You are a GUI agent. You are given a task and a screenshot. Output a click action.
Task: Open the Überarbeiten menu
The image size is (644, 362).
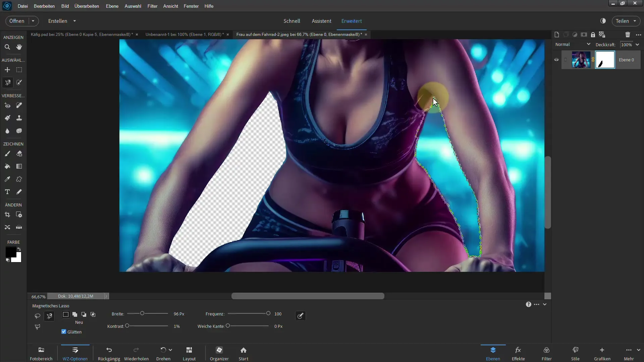pyautogui.click(x=87, y=6)
